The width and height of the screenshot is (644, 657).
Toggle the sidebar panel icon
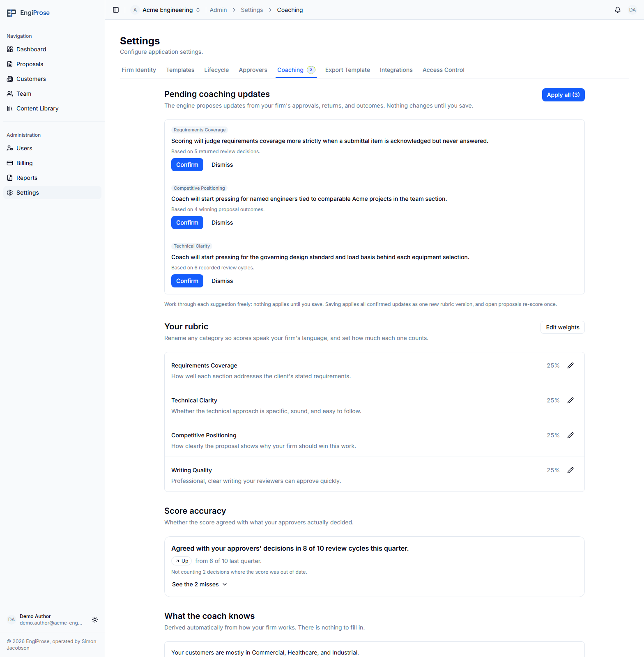pyautogui.click(x=116, y=10)
